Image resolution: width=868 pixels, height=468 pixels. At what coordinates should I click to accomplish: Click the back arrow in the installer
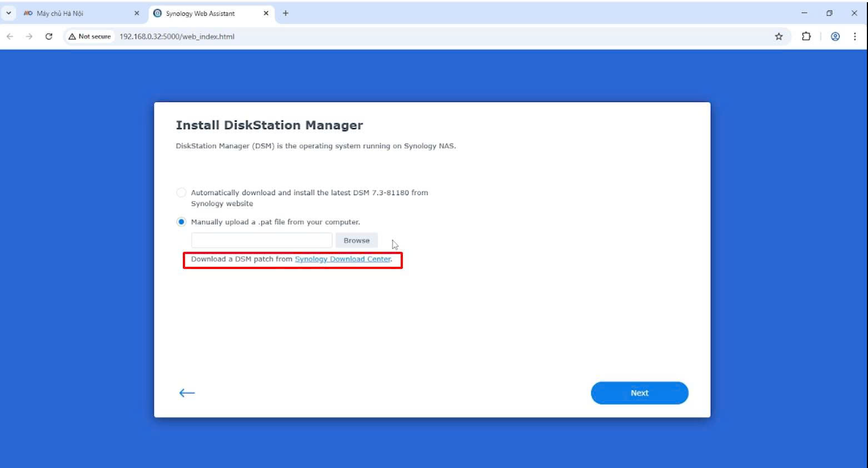[x=187, y=393]
